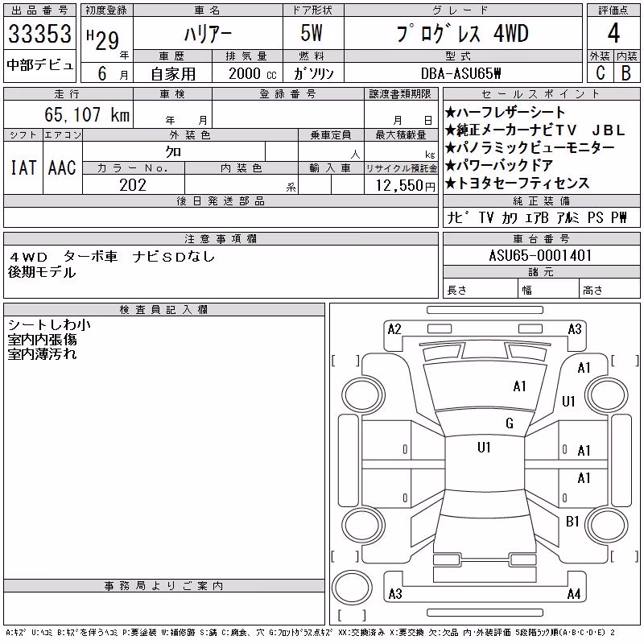Click equipment line ナビ TV カワ エアB
Image resolution: width=644 pixels, height=644 pixels.
coord(497,217)
